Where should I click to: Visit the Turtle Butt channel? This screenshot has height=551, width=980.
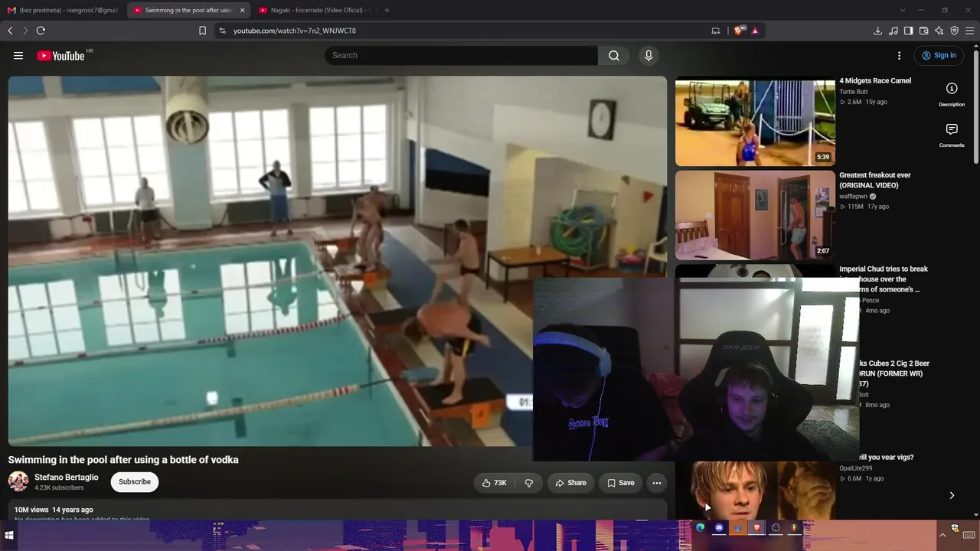pos(854,92)
